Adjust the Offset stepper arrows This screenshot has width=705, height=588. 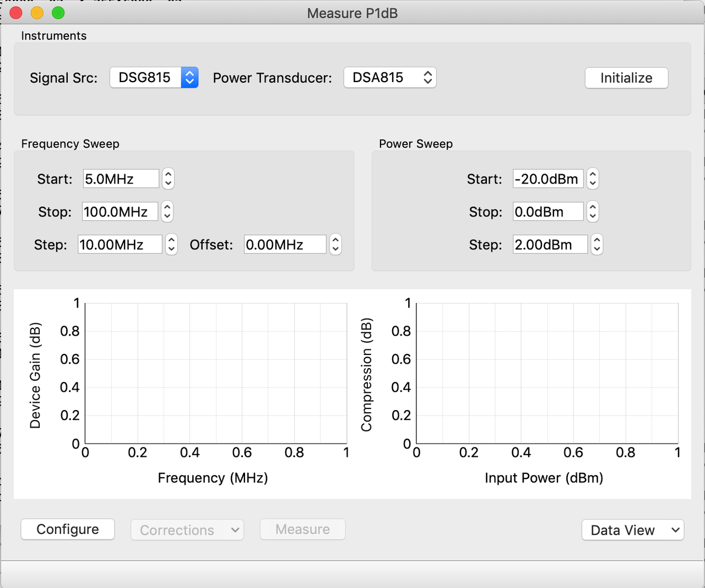(335, 245)
